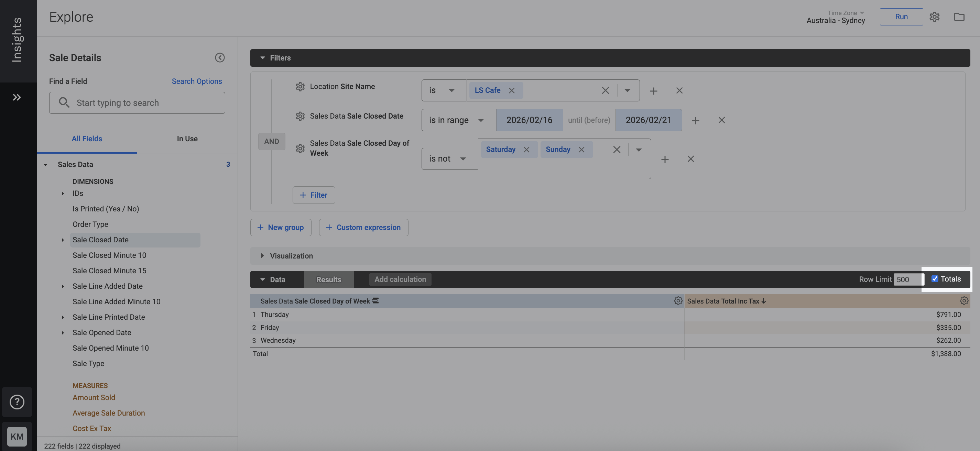Expand the Sale Line Printed Date dimension
The image size is (980, 451).
(63, 317)
